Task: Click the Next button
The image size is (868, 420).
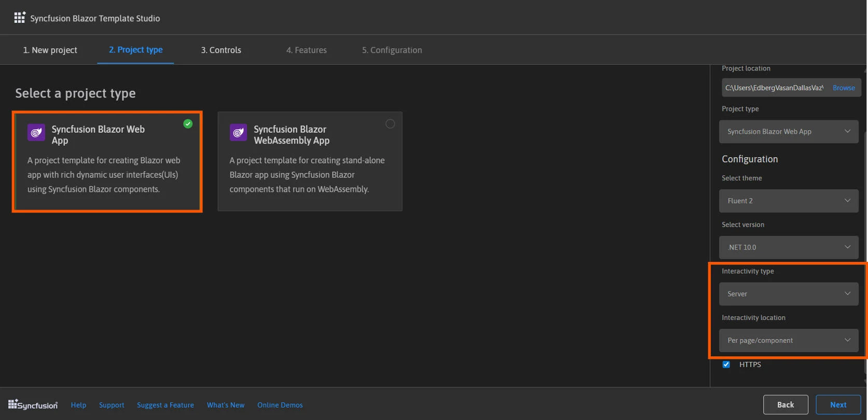Action: tap(838, 404)
